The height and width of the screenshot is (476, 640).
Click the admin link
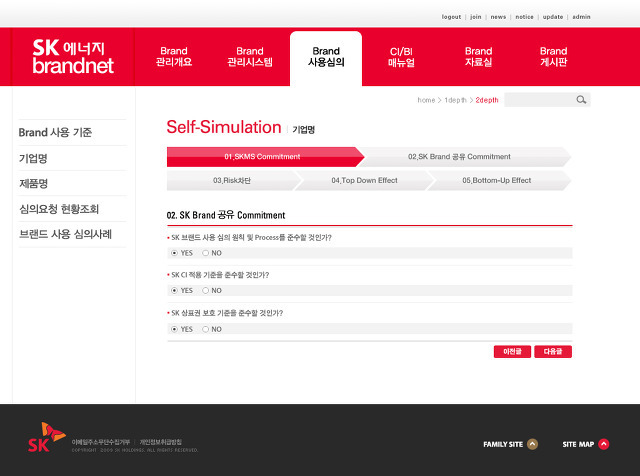pyautogui.click(x=581, y=17)
